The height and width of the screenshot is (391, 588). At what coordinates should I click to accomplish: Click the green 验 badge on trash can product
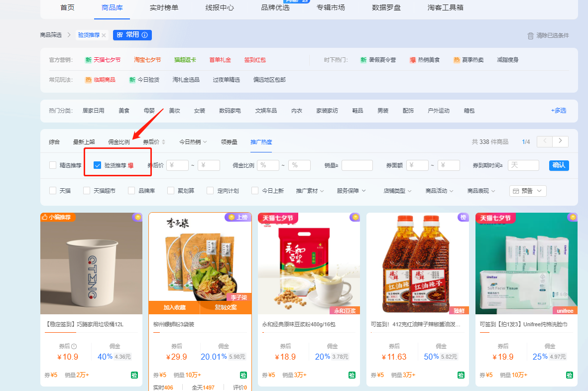tap(134, 375)
